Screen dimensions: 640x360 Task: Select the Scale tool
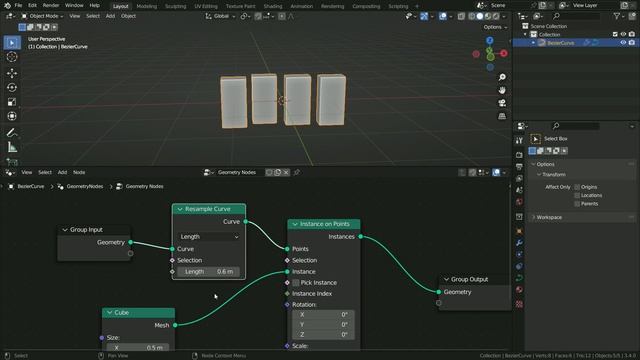12,102
